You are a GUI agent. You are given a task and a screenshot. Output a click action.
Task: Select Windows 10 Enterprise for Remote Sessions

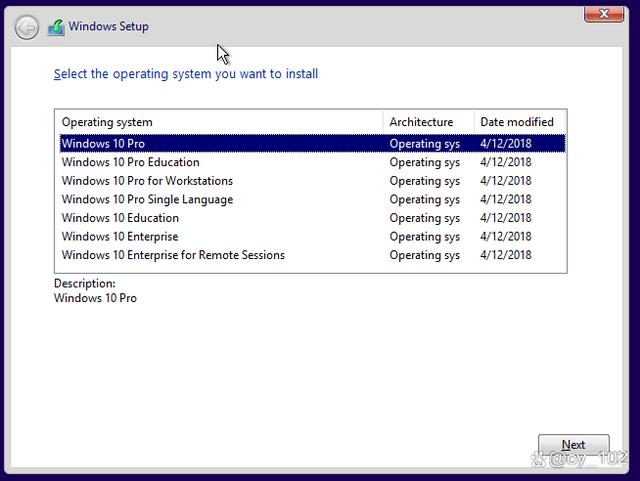pos(313,255)
